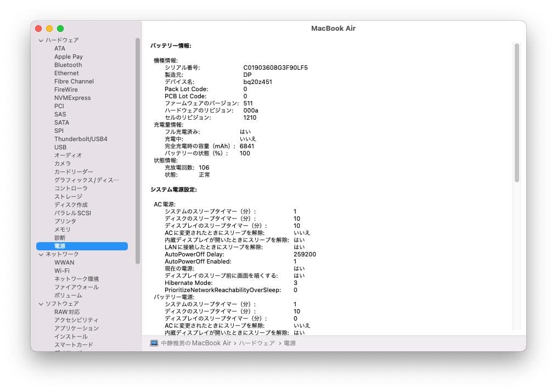Image resolution: width=557 pixels, height=392 pixels.
Task: Click the green zoom window button
Action: pos(60,29)
